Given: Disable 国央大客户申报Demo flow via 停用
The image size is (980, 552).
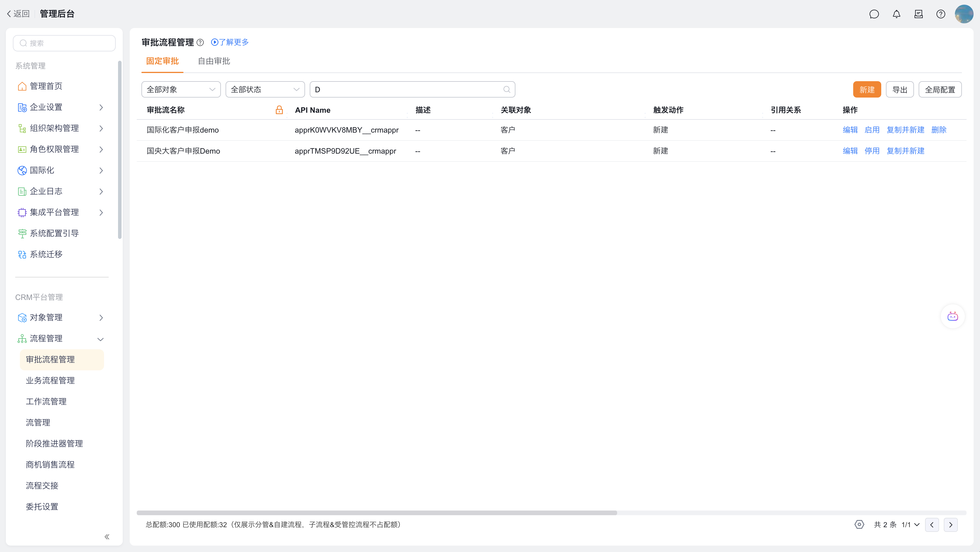Looking at the screenshot, I should [872, 151].
